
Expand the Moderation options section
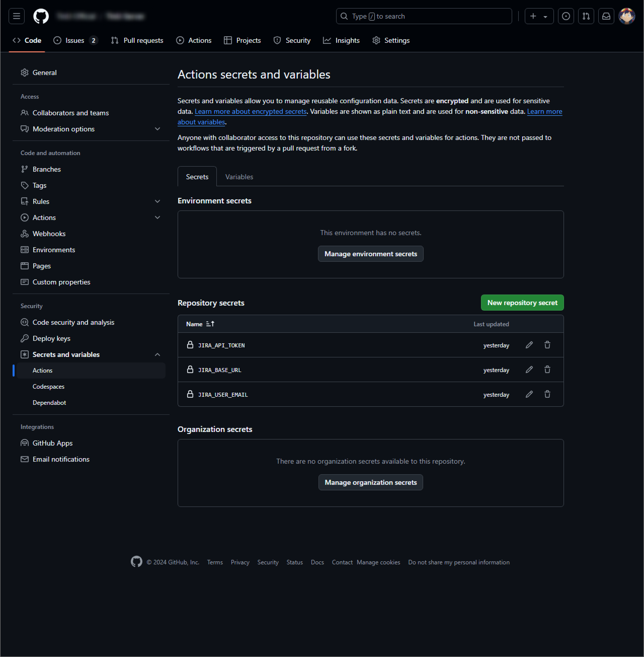[157, 129]
